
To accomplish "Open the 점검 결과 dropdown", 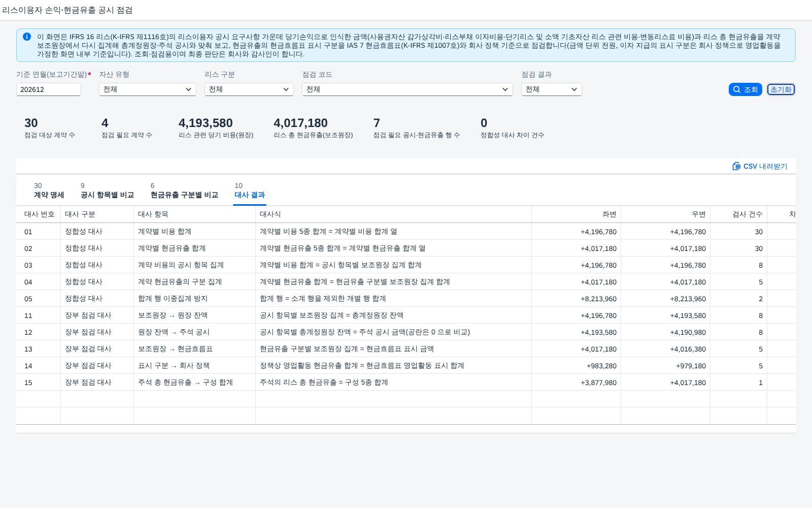I will click(x=552, y=89).
